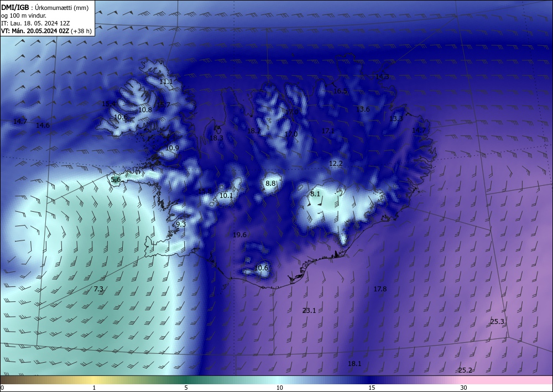Click the 25.3 value in the southeast
The image size is (553, 392).
tap(497, 321)
